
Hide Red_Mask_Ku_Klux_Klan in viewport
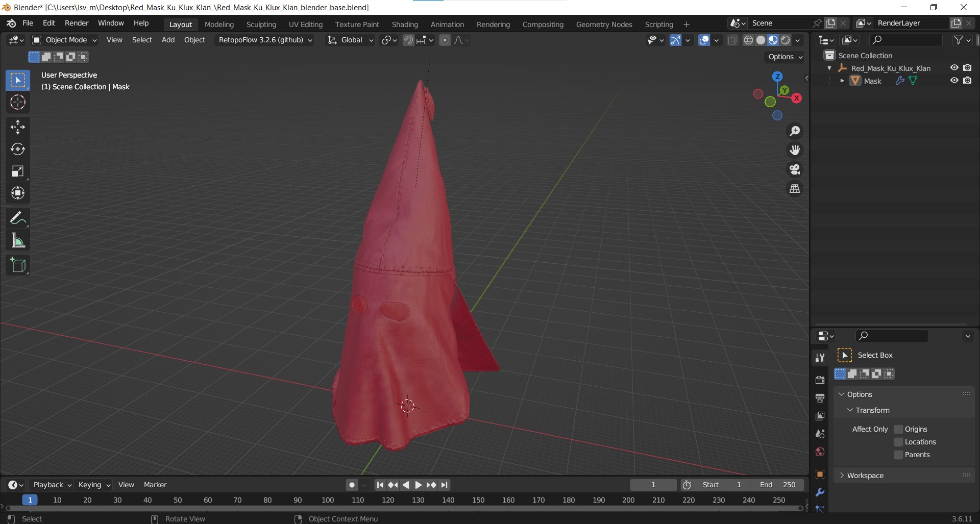point(954,68)
